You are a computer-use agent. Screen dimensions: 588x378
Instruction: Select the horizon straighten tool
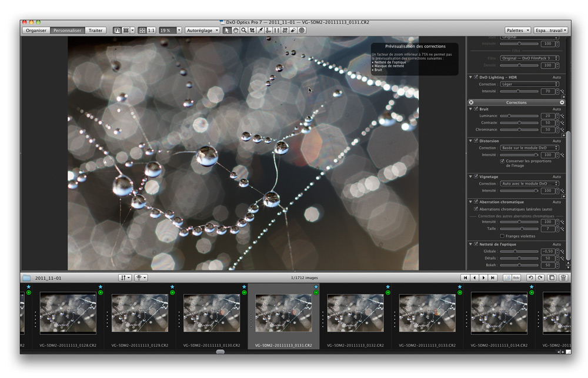[269, 31]
